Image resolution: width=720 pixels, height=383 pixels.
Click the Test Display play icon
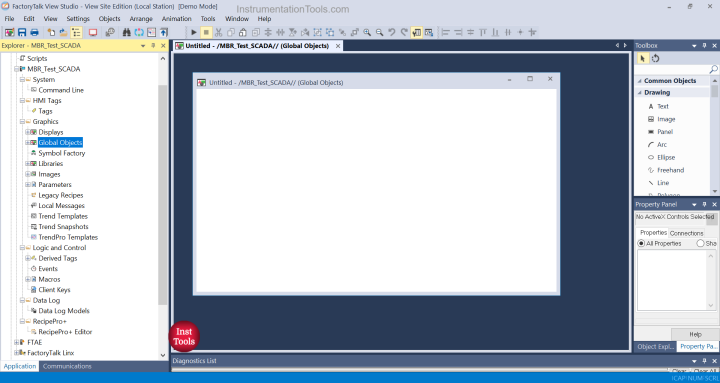194,32
